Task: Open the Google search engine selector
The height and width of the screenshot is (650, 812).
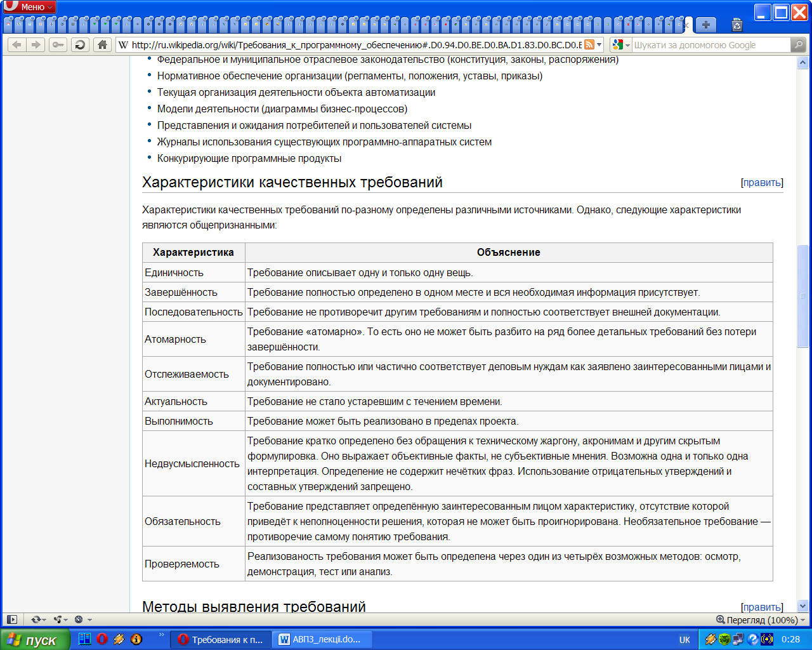Action: coord(621,44)
